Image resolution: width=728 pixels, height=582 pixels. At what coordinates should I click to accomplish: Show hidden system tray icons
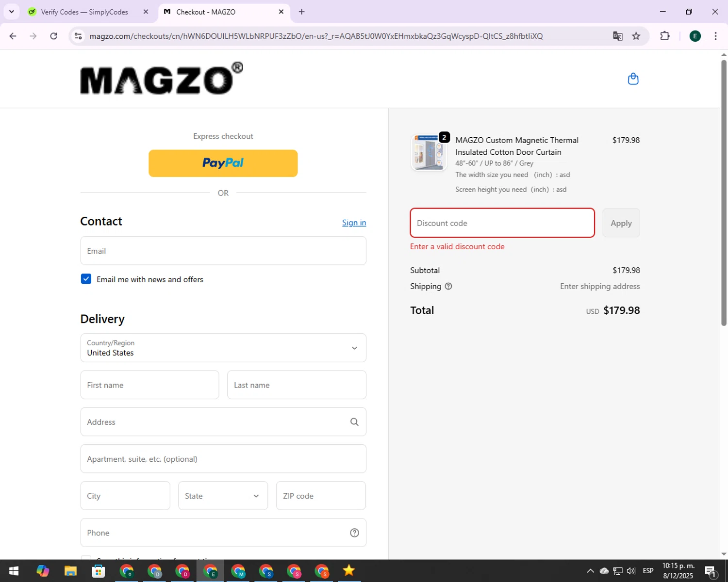pos(590,571)
